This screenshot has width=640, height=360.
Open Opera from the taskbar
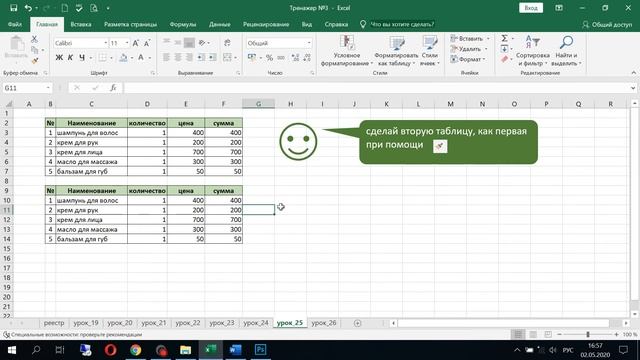coord(111,350)
